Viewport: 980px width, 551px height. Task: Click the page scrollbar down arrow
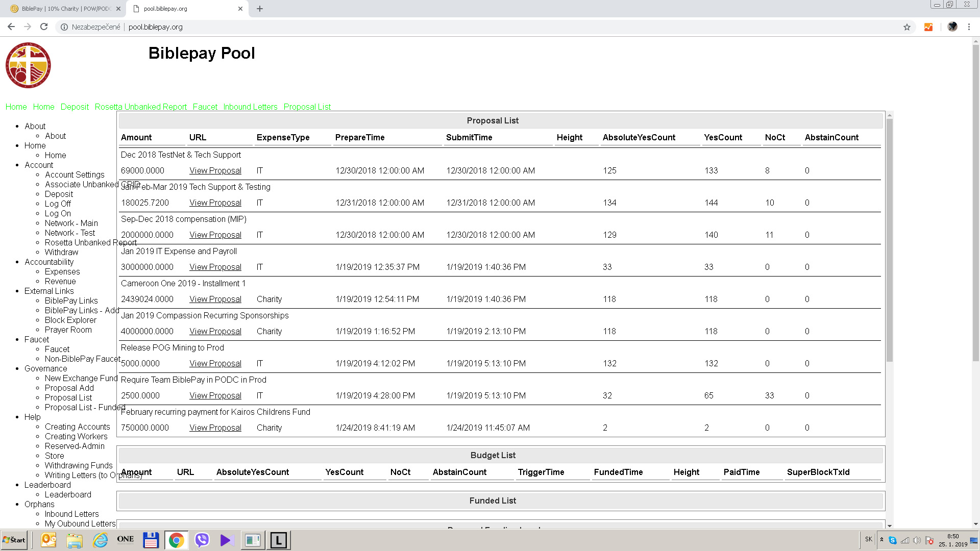[975, 524]
